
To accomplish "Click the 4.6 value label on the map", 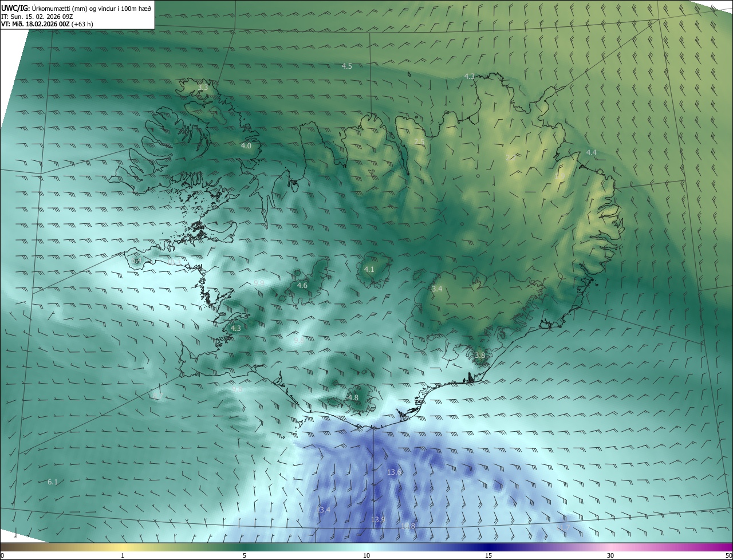I will [x=302, y=285].
